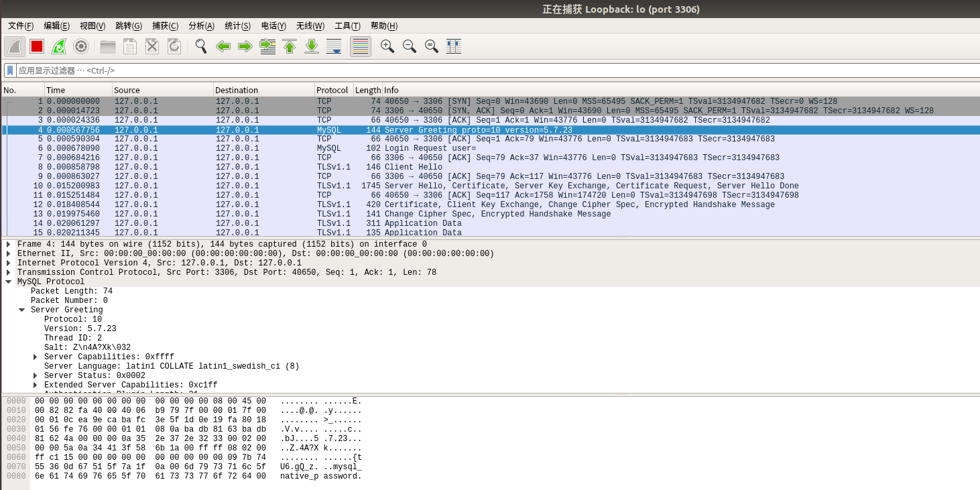The width and height of the screenshot is (980, 490).
Task: Click the open capture file folder icon
Action: (108, 46)
